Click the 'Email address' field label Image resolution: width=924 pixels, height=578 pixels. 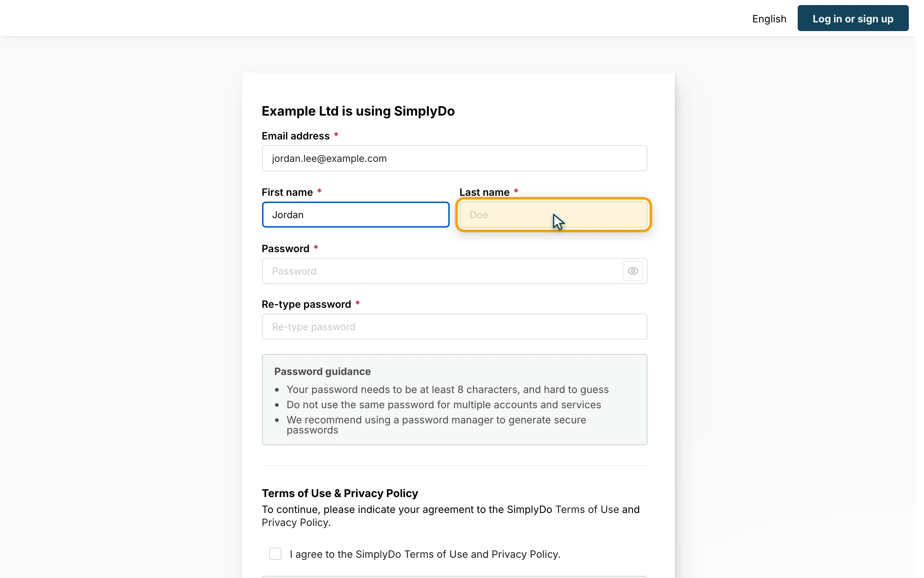296,136
